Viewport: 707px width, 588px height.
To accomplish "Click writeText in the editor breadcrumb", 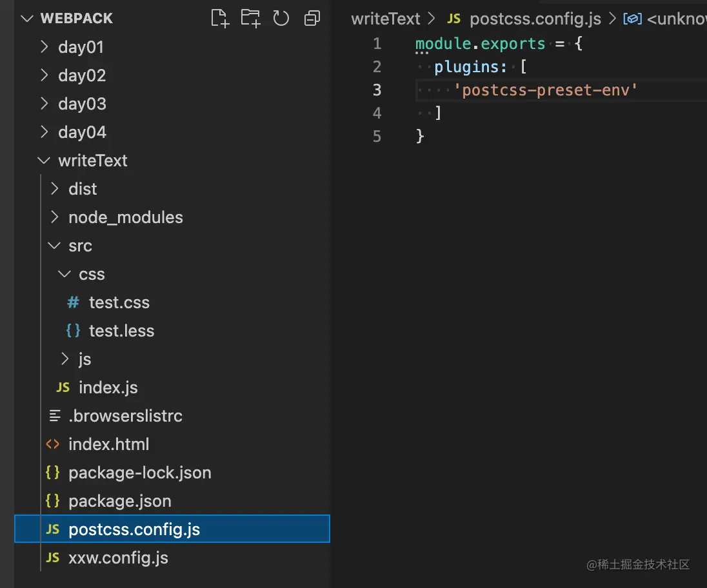I will (386, 19).
